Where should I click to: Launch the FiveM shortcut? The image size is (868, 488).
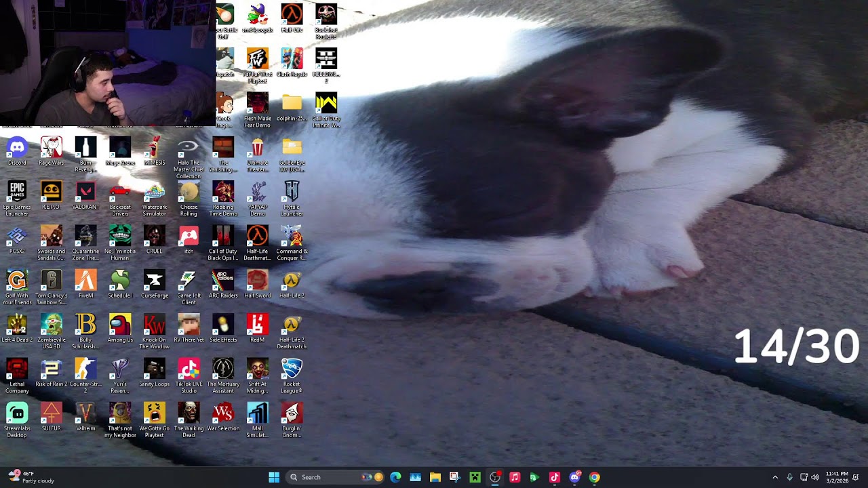pos(85,283)
